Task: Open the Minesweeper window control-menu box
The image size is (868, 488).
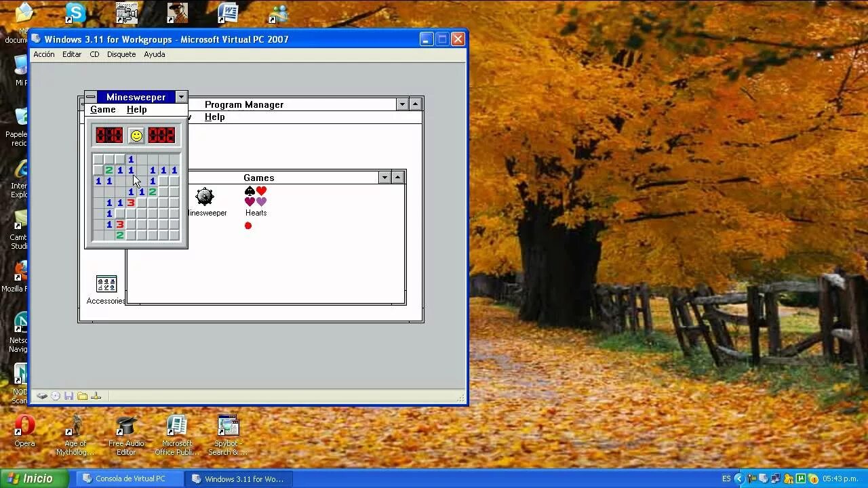Action: pos(91,97)
